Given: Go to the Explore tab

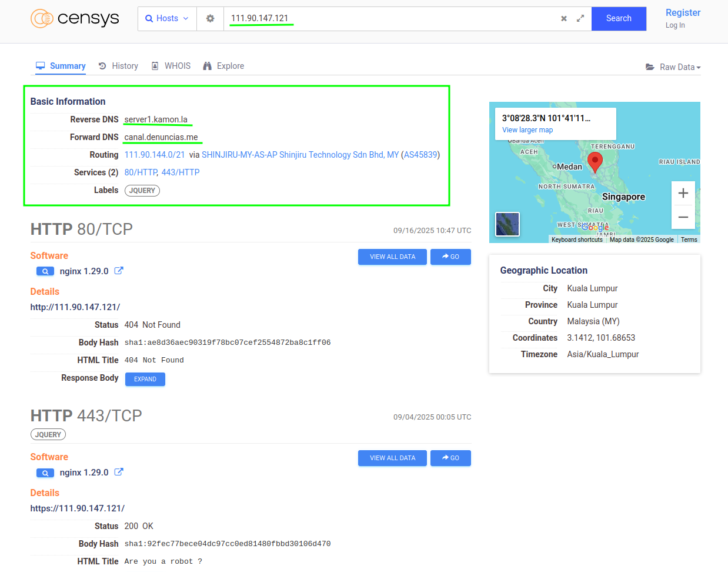Looking at the screenshot, I should tap(223, 66).
